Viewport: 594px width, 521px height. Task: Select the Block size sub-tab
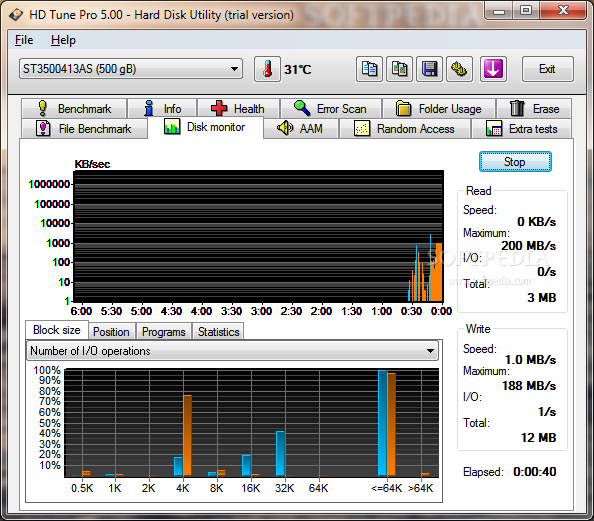point(57,330)
